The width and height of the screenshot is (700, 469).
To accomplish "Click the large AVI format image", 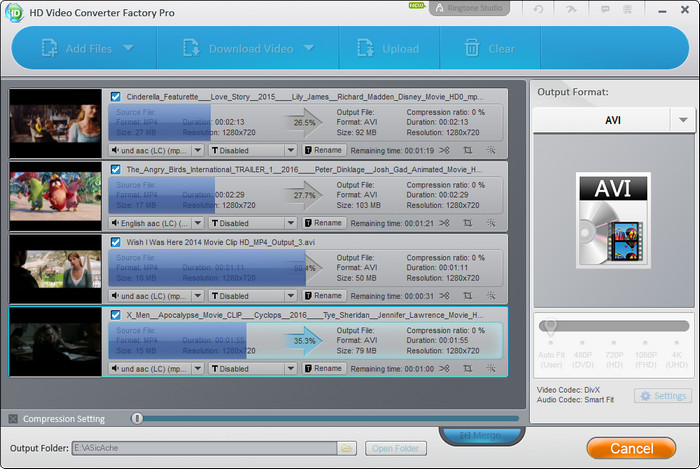I will tap(613, 220).
